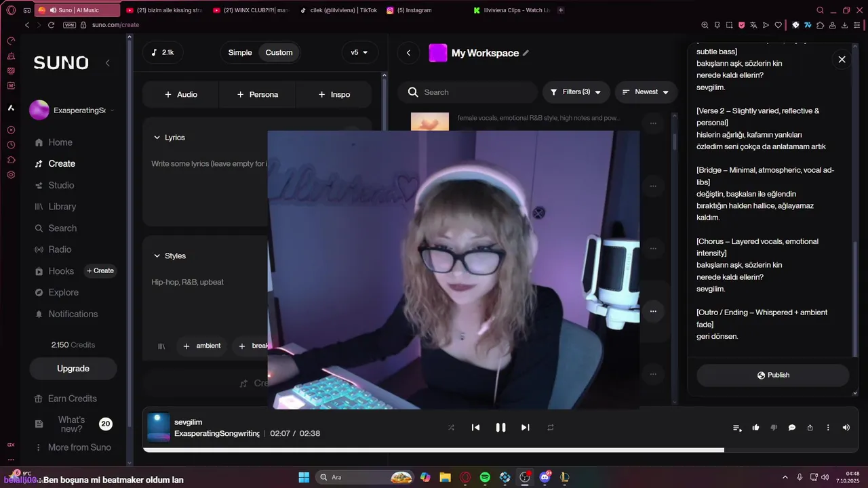Click the Upgrade button
Image resolution: width=868 pixels, height=488 pixels.
[x=73, y=369]
